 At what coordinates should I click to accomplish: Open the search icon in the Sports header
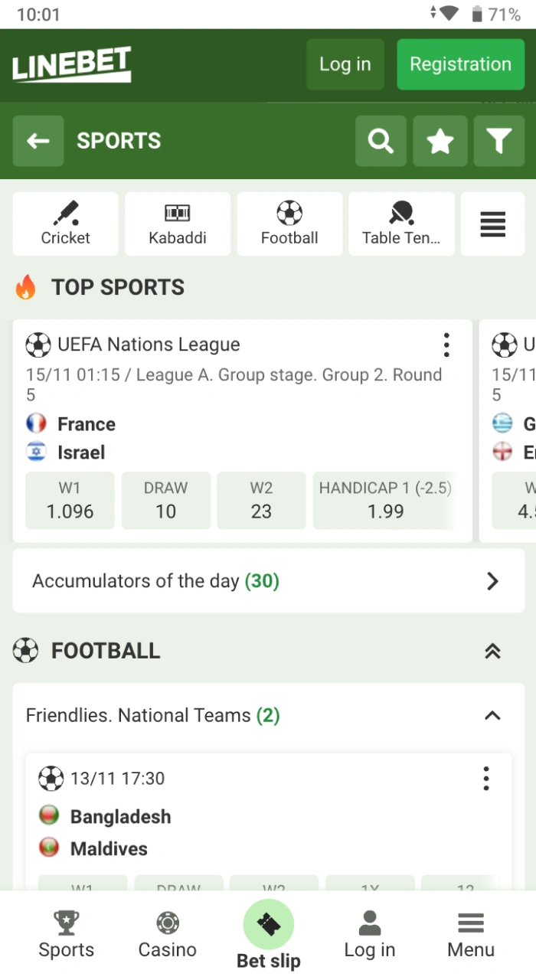point(381,141)
